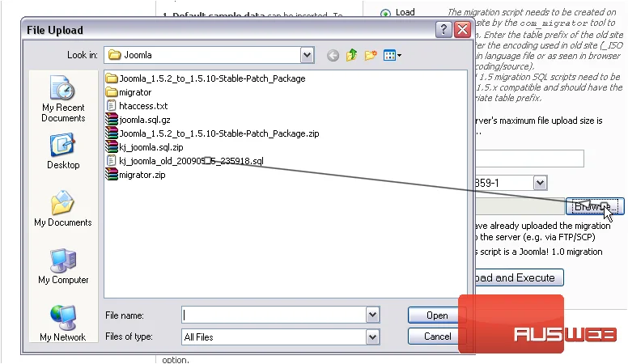Click the Open button
The image size is (628, 364).
pyautogui.click(x=436, y=315)
